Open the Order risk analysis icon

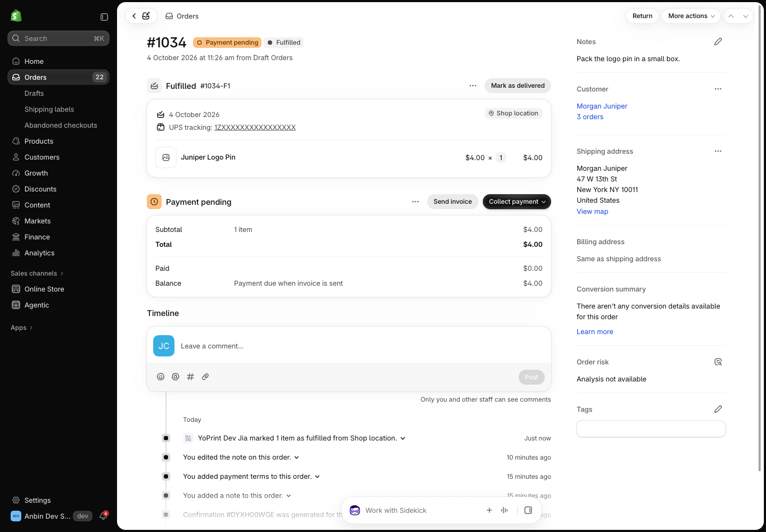pos(718,362)
